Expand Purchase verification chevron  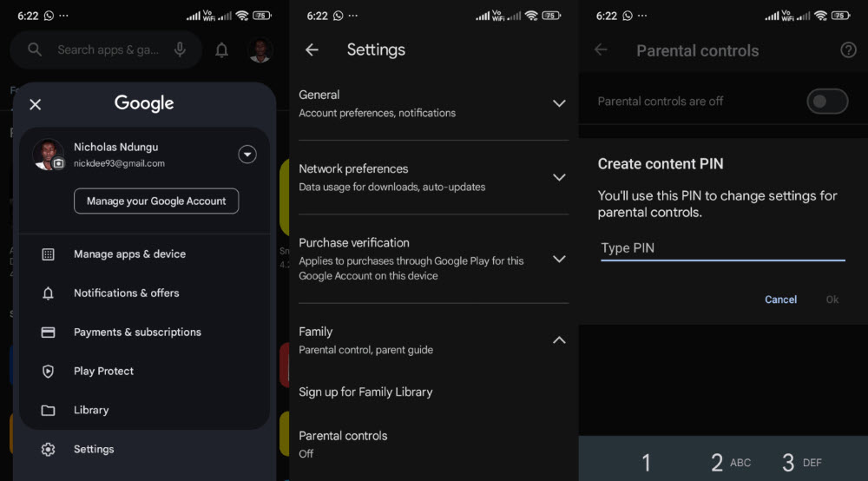coord(559,259)
